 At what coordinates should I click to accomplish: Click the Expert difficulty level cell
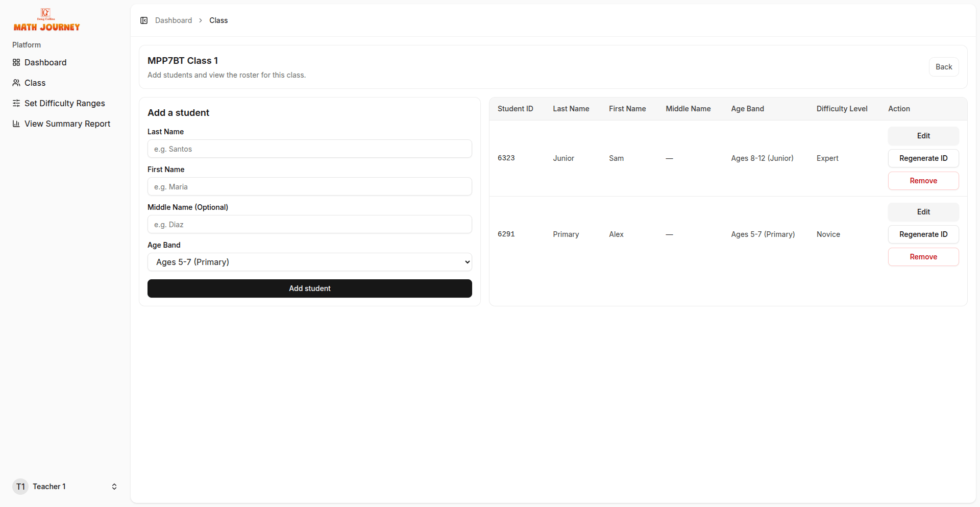(x=827, y=158)
